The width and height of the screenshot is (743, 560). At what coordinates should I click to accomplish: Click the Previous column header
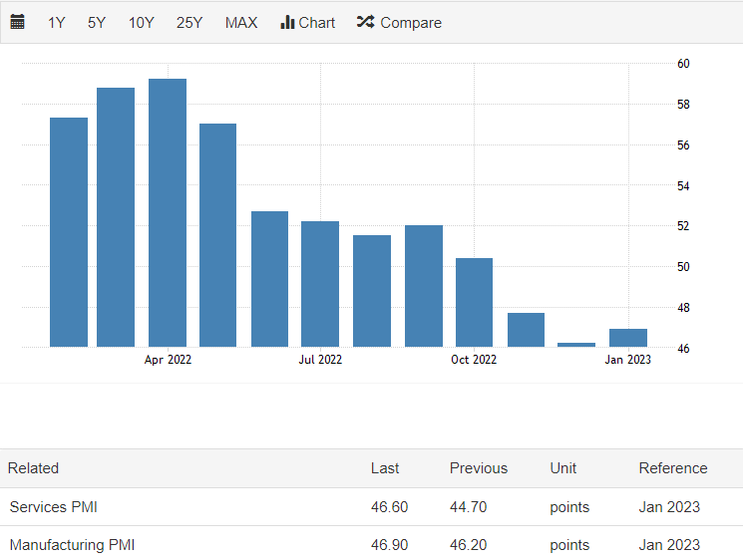[479, 468]
